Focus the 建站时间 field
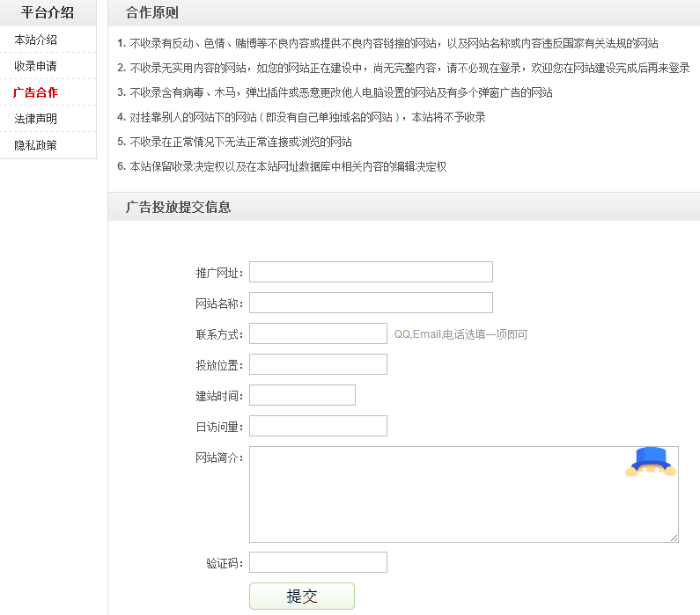Viewport: 700px width, 615px height. click(x=302, y=395)
